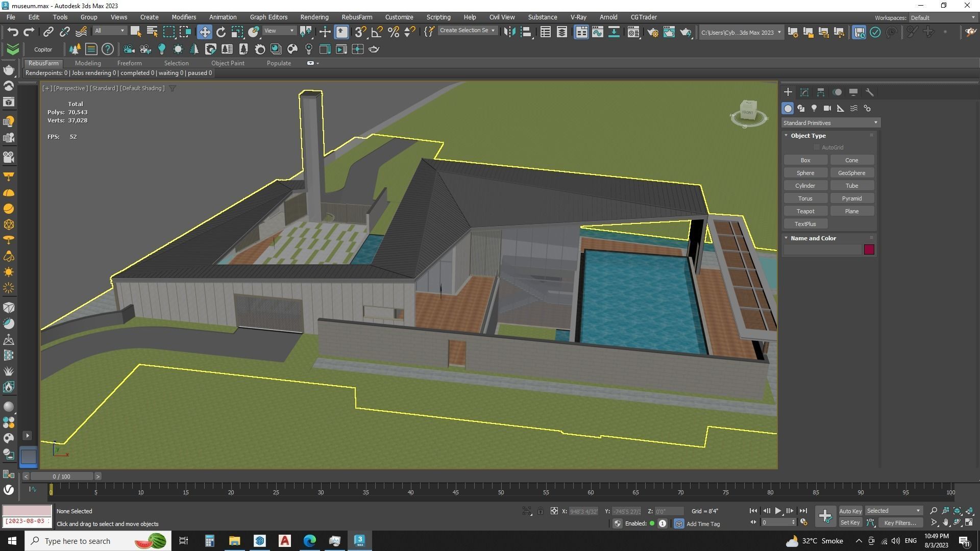This screenshot has height=551, width=980.
Task: Open the Render Setup icon
Action: [652, 32]
